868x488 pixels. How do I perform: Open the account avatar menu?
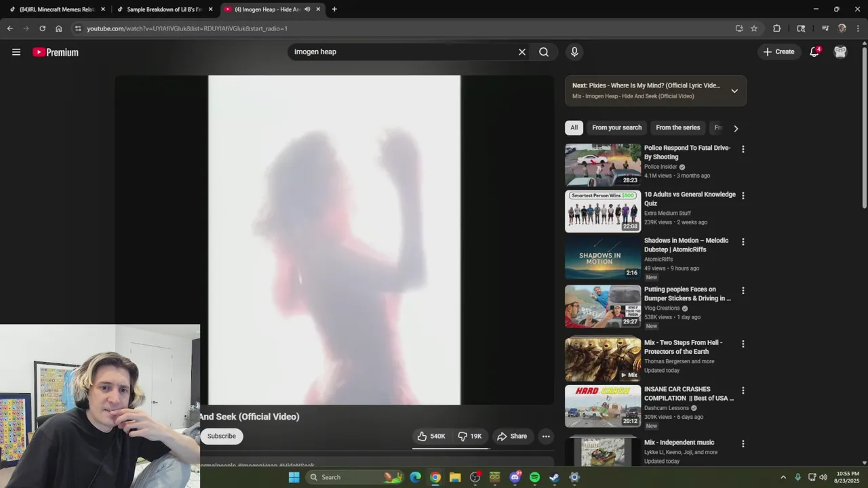(840, 52)
